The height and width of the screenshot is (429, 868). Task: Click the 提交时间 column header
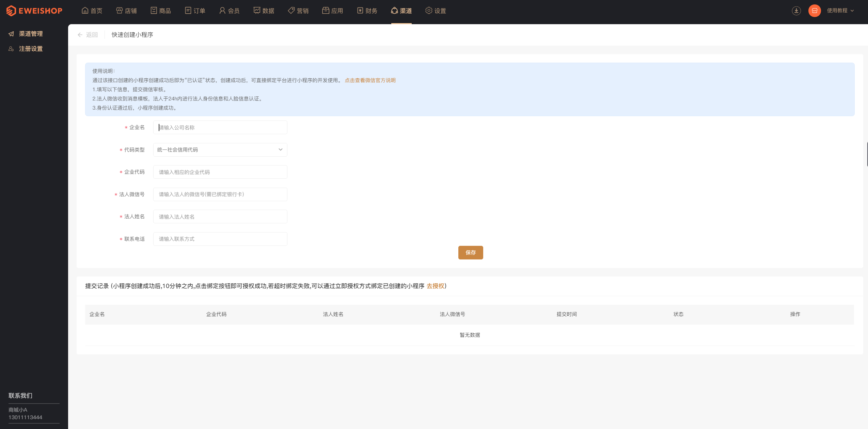(567, 314)
